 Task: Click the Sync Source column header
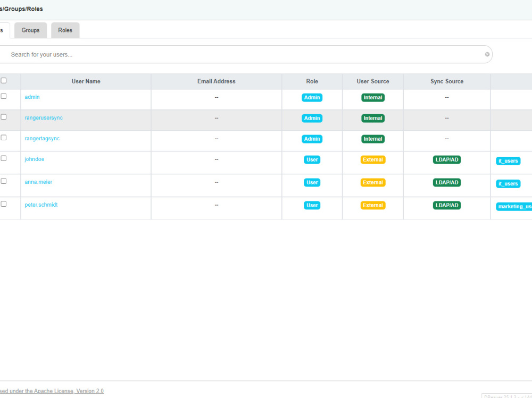[x=447, y=81]
